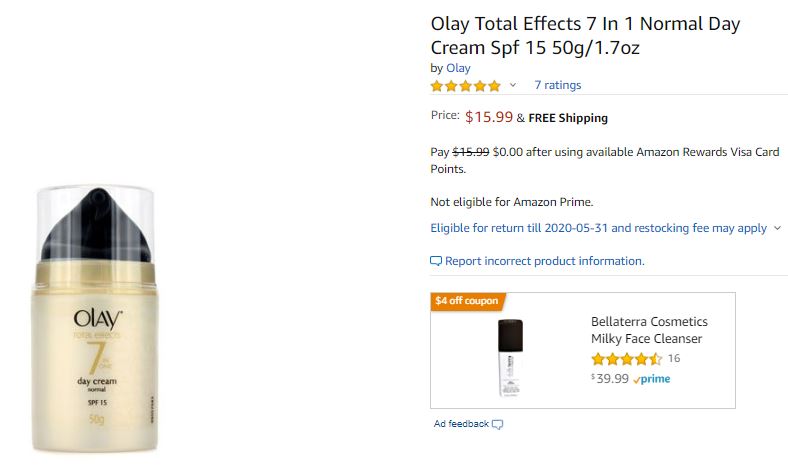Expand the return policy details chevron

click(777, 229)
